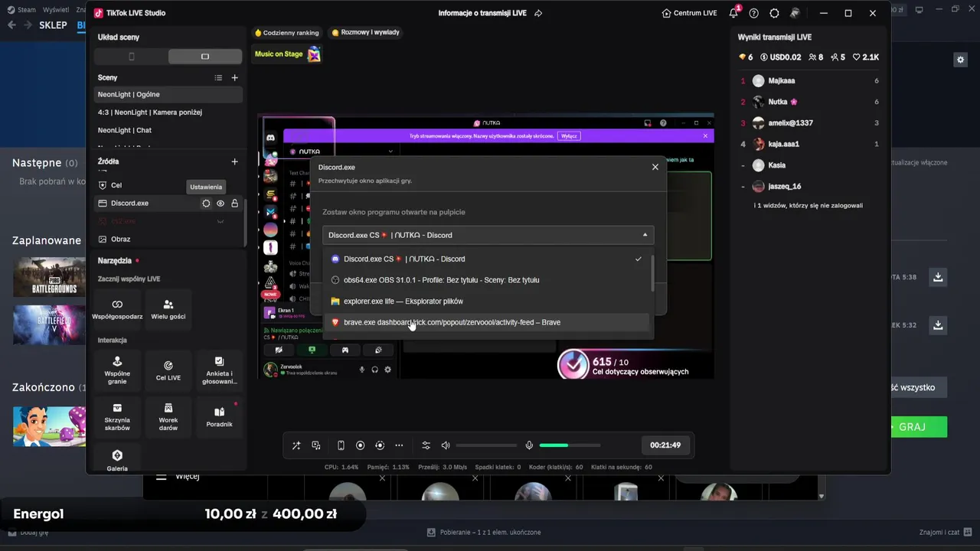Image resolution: width=980 pixels, height=551 pixels.
Task: Open Ankieta i głosowanie tool
Action: coord(219,370)
